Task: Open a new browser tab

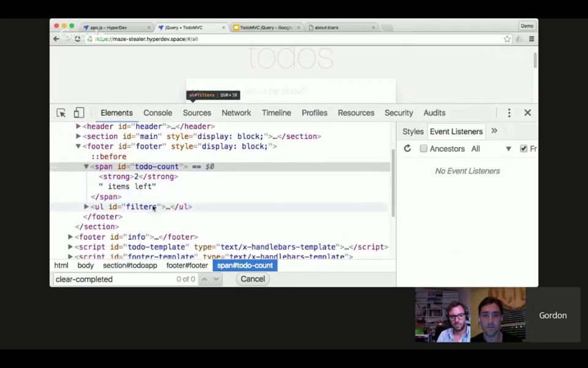Action: (x=386, y=28)
